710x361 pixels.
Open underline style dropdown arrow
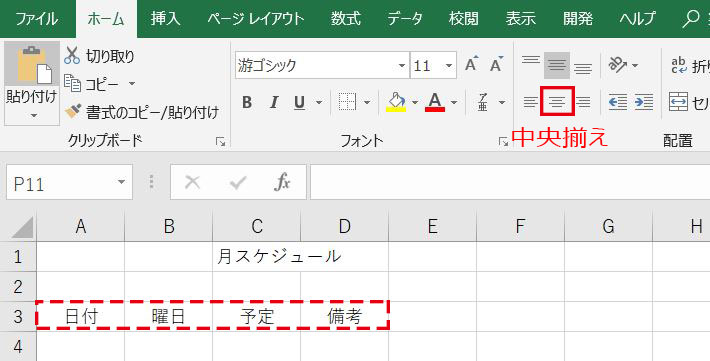click(319, 102)
